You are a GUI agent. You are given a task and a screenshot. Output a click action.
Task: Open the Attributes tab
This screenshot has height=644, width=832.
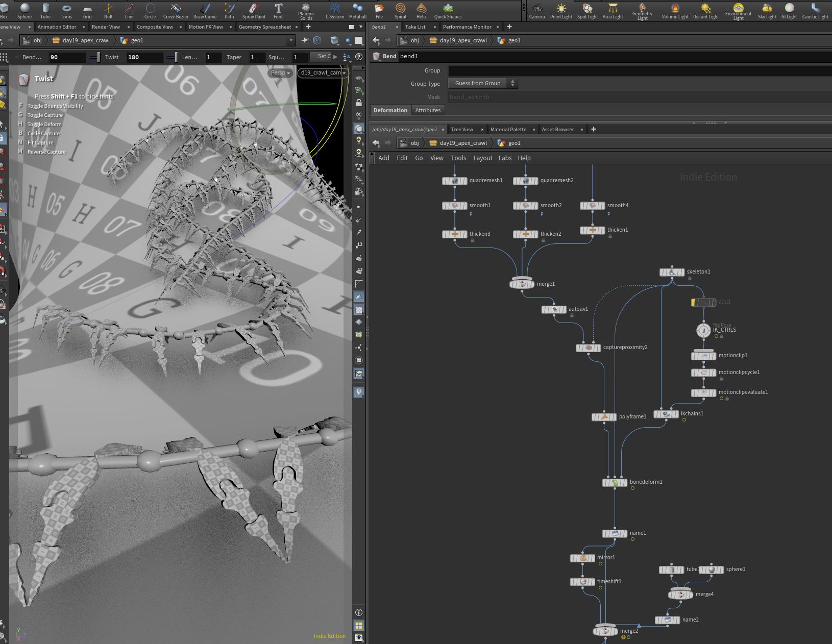click(428, 110)
